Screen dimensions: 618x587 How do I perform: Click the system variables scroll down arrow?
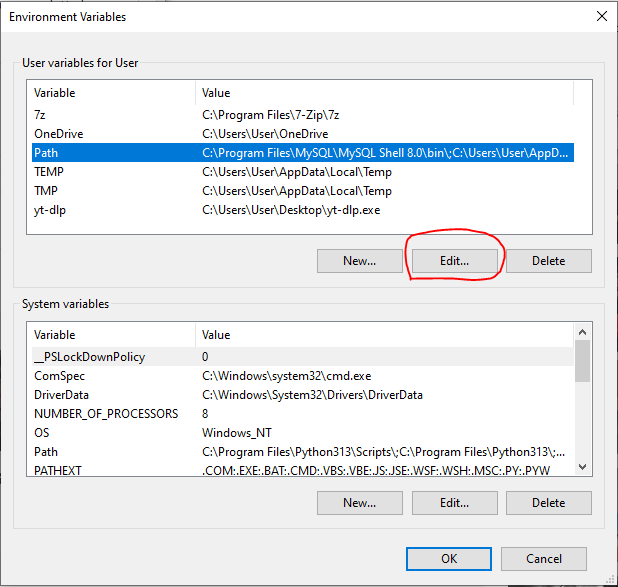point(583,467)
